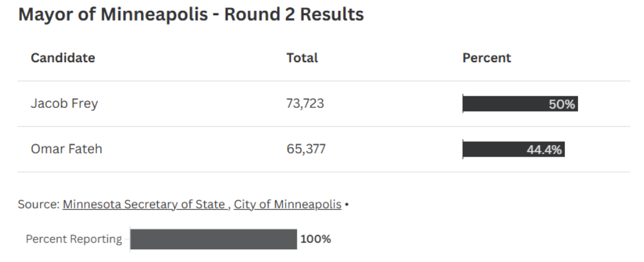Screen dimensions: 644x262
Task: Click the Percent column header
Action: (x=487, y=58)
